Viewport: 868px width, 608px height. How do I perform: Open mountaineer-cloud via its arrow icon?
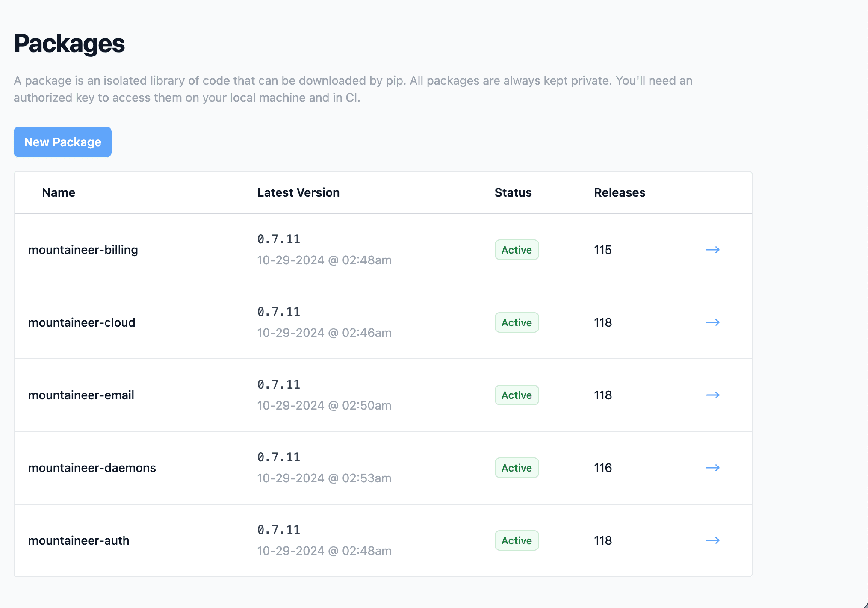713,322
